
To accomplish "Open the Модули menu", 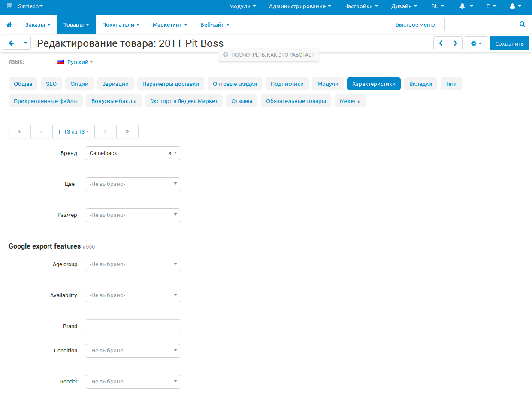I will [x=242, y=6].
